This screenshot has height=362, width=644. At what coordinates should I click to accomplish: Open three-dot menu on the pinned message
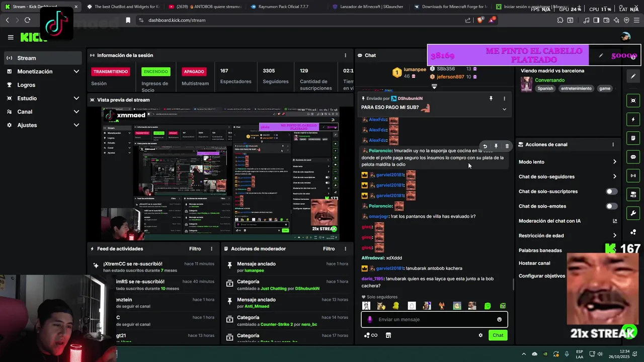click(504, 99)
